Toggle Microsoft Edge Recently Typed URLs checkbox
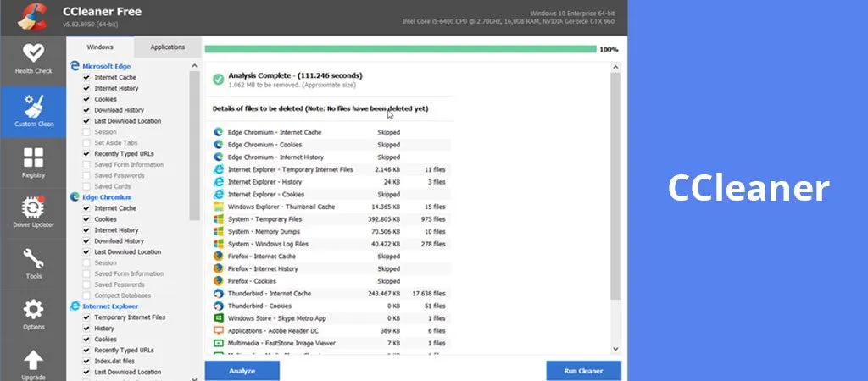868x381 pixels. pos(86,154)
